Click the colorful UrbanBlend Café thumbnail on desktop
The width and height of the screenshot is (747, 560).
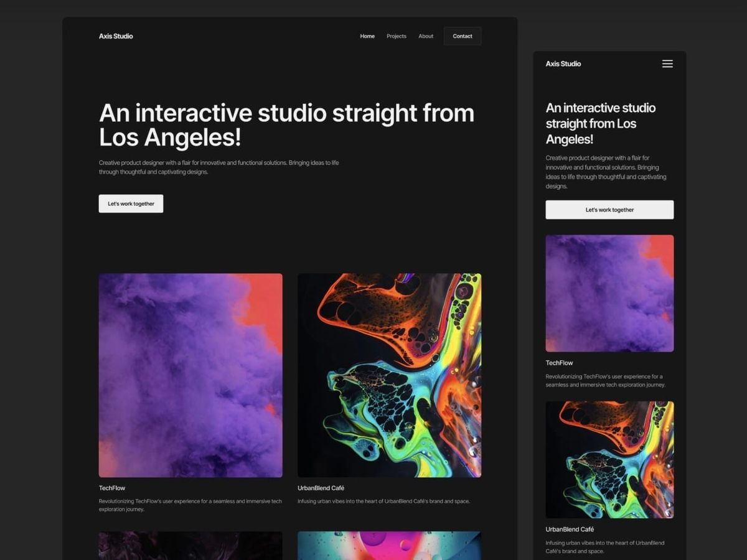pos(390,375)
